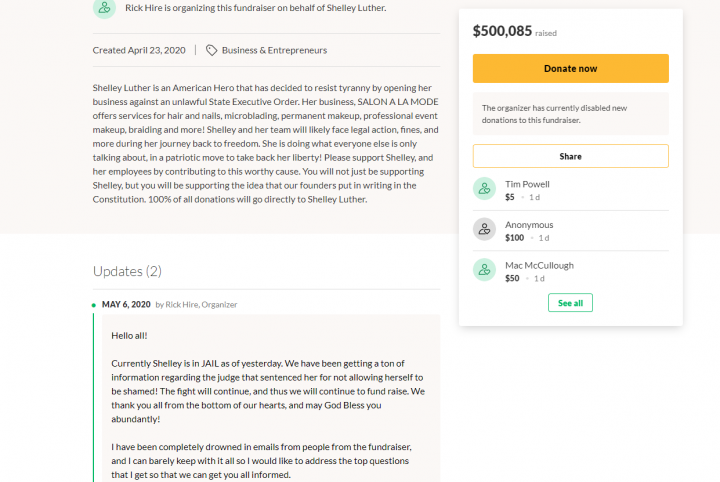720x482 pixels.
Task: Select the Mac McCullough donor name
Action: pyautogui.click(x=539, y=265)
